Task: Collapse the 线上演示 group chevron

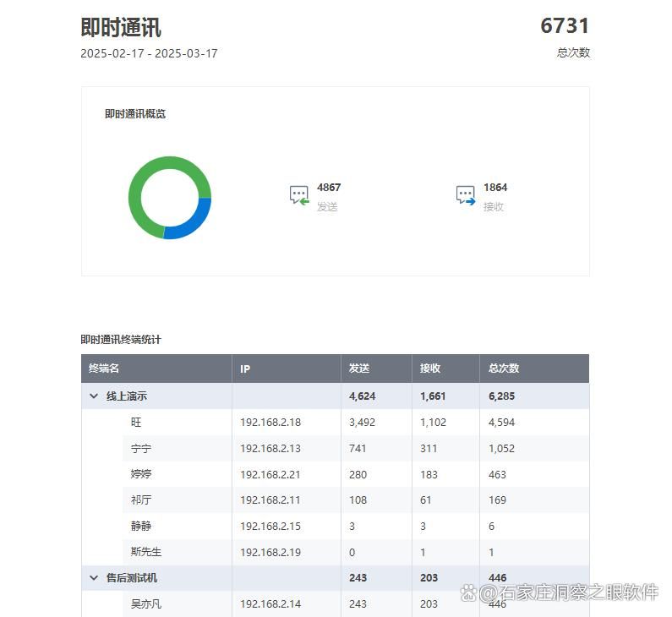Action: [x=94, y=396]
